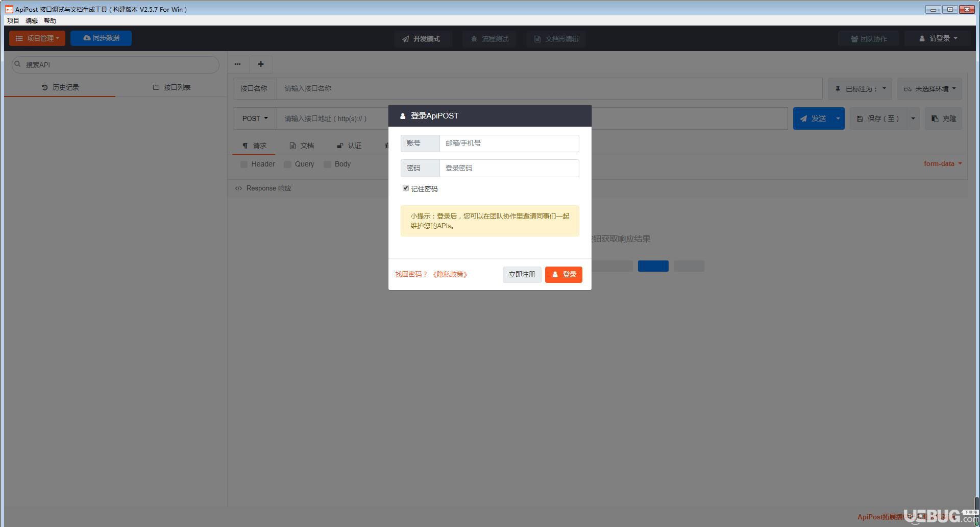This screenshot has height=527, width=980.
Task: Open the 项目 menu
Action: 13,21
